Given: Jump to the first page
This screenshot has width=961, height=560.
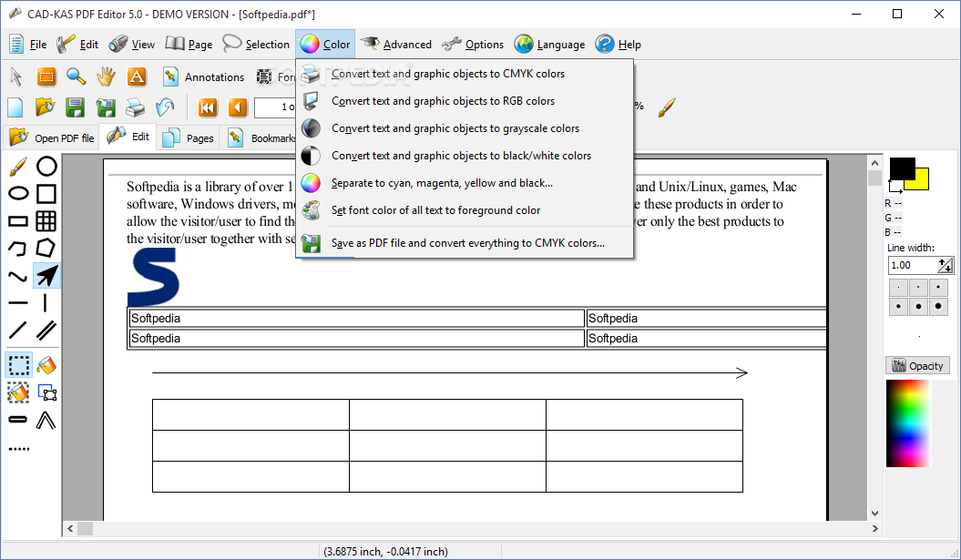Looking at the screenshot, I should click(x=208, y=107).
